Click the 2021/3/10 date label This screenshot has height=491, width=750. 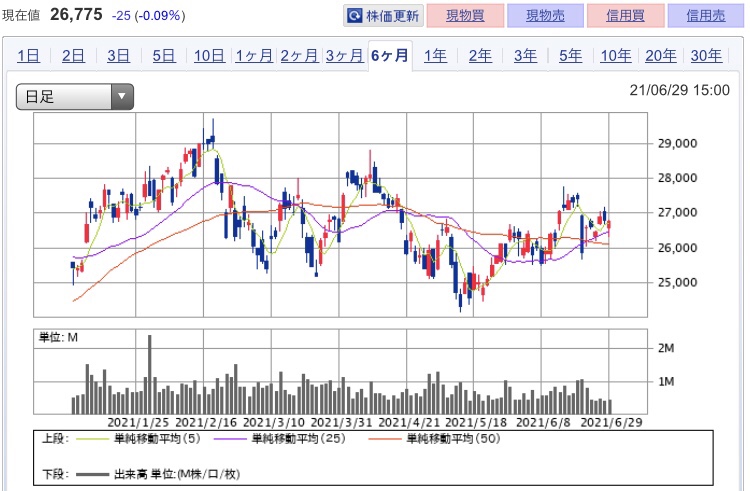coord(274,423)
